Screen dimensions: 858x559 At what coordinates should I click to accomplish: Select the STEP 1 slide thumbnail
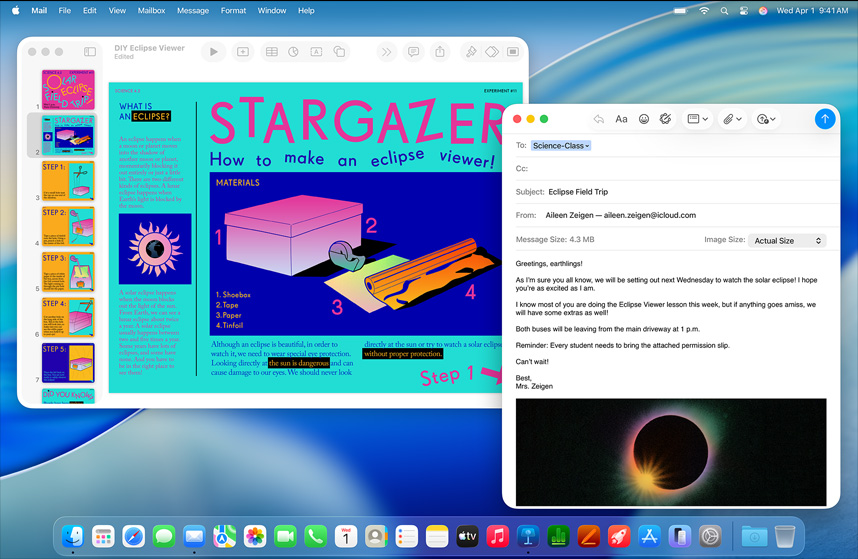tap(68, 182)
